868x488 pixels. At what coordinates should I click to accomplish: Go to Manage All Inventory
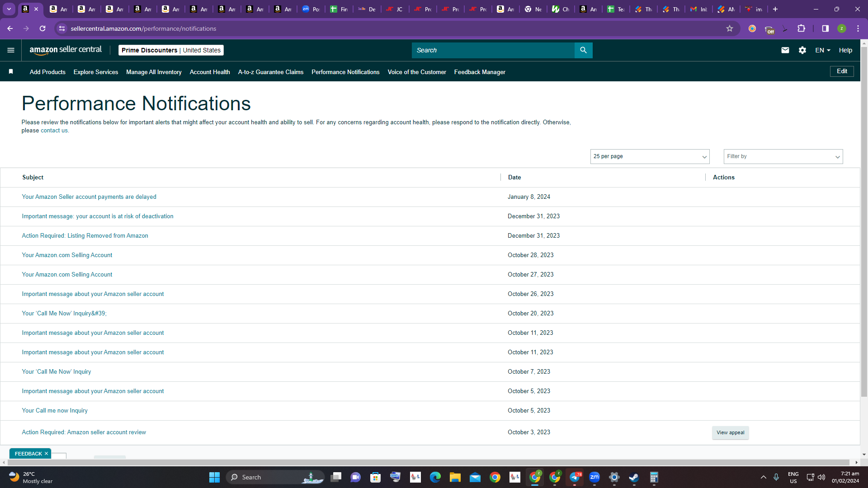[x=154, y=72]
